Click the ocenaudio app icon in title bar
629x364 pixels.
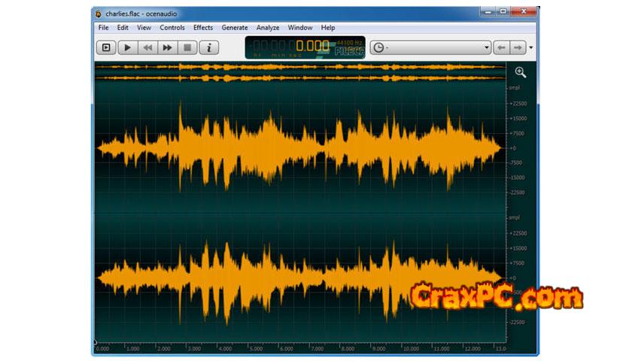pos(99,13)
